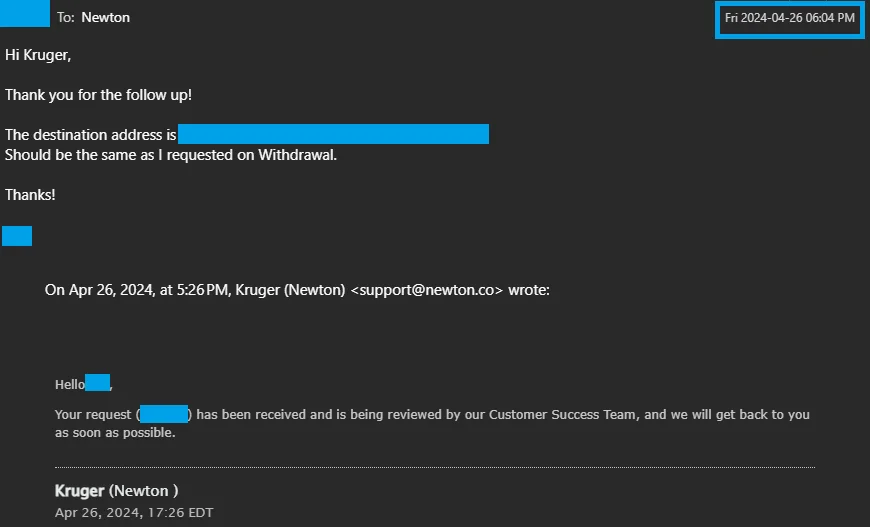Click the redacted signature below Thanks

pyautogui.click(x=17, y=236)
